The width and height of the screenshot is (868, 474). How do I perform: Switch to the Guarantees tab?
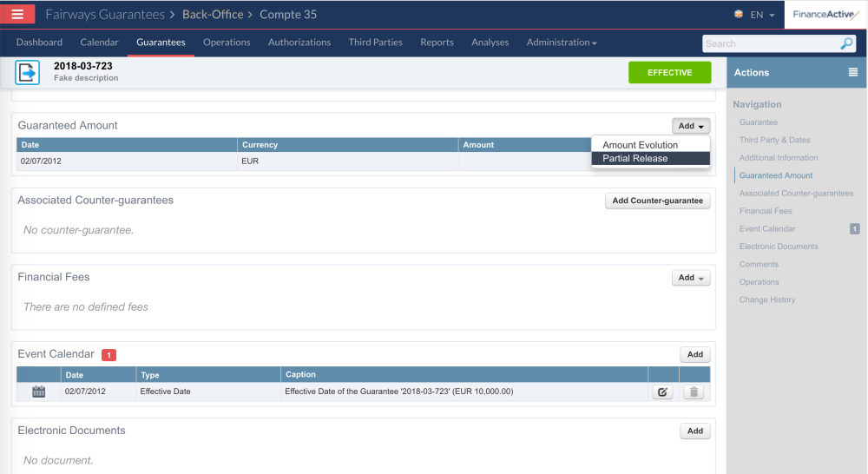[161, 43]
